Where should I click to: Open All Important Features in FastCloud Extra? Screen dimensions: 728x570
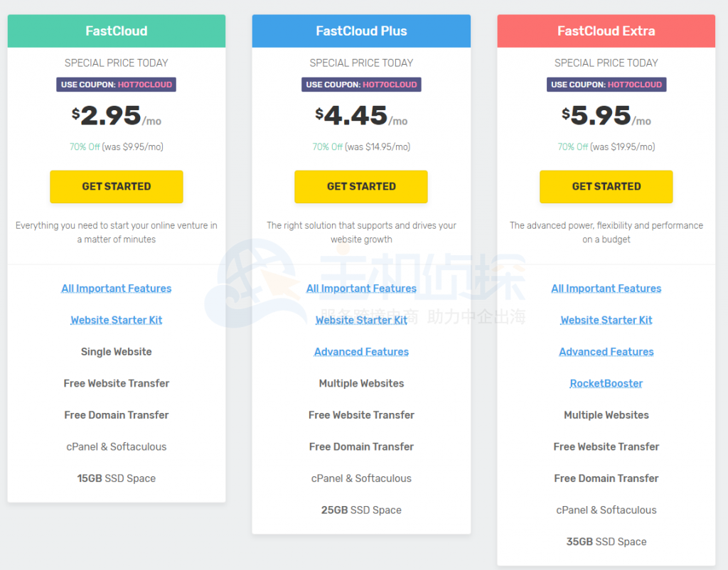coord(606,289)
